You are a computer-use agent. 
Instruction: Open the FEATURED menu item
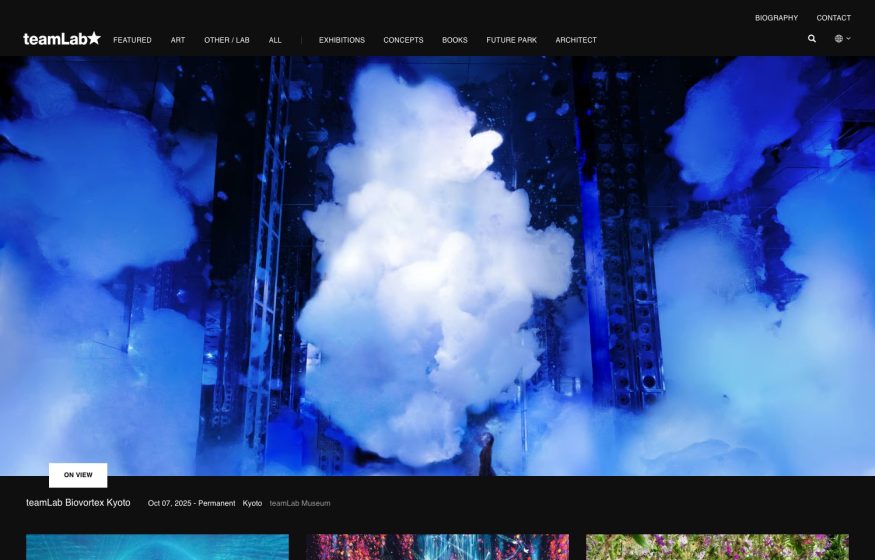[132, 40]
